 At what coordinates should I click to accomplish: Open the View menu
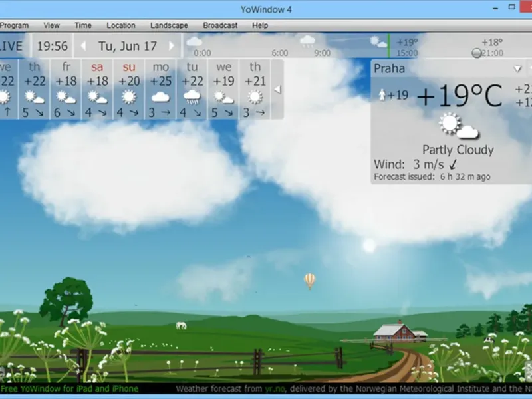click(51, 25)
